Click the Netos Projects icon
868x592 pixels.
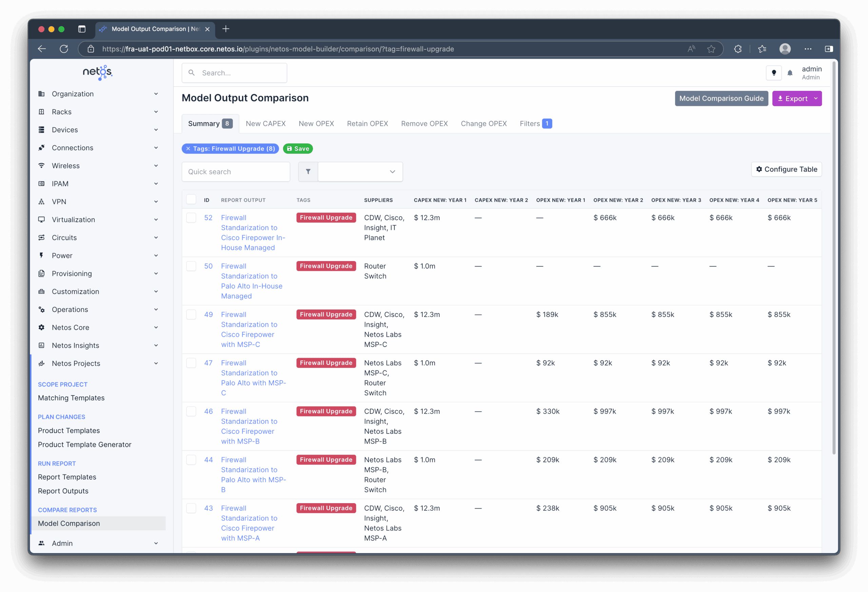[x=41, y=363]
